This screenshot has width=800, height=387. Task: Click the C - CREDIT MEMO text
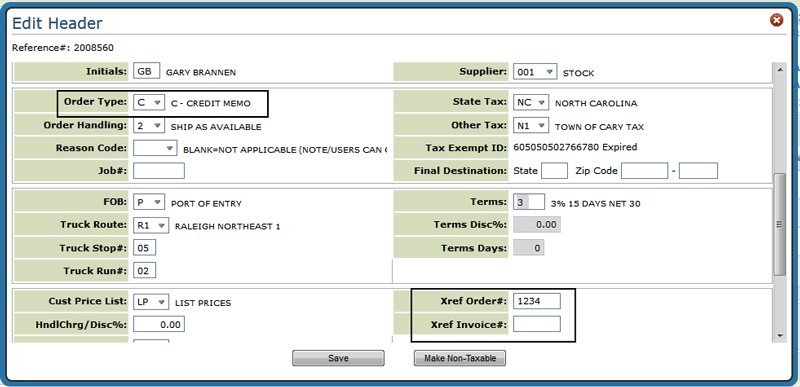pos(211,103)
